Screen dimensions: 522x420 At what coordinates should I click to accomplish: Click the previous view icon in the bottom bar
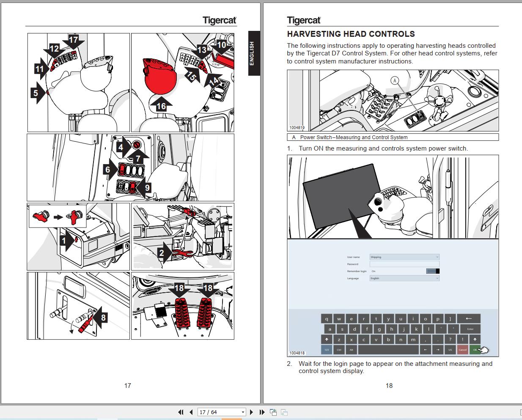(x=273, y=412)
